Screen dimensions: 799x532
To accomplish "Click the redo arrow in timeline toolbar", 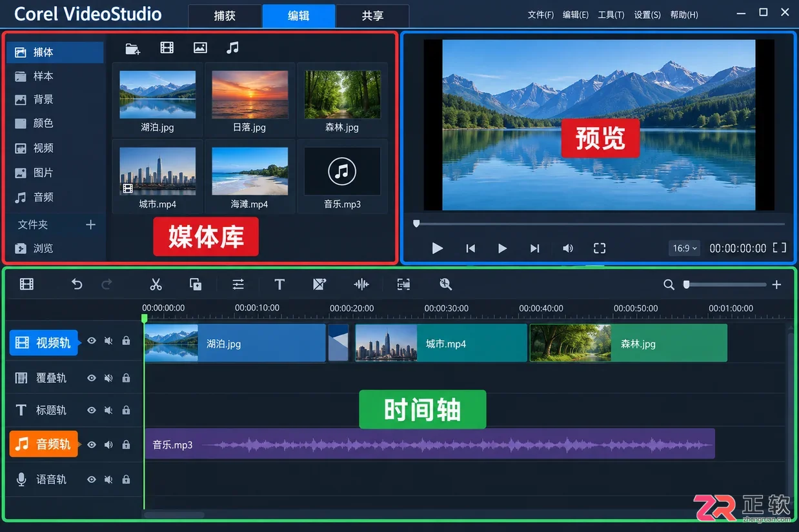I will point(107,284).
